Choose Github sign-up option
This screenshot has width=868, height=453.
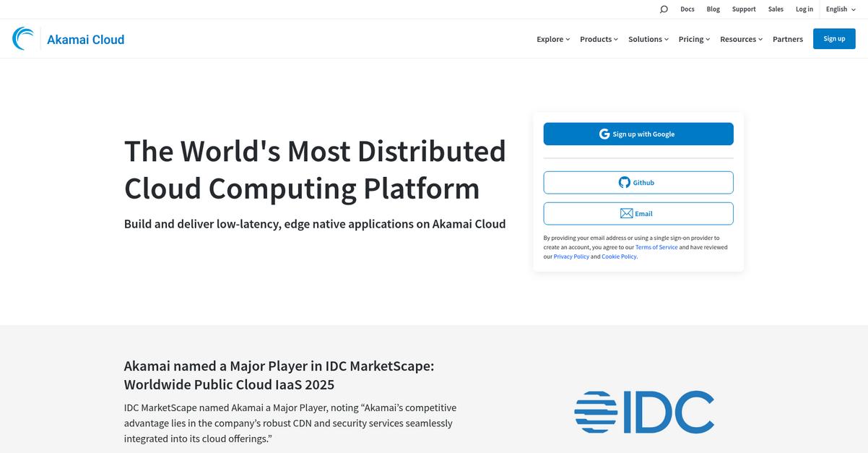click(x=638, y=183)
